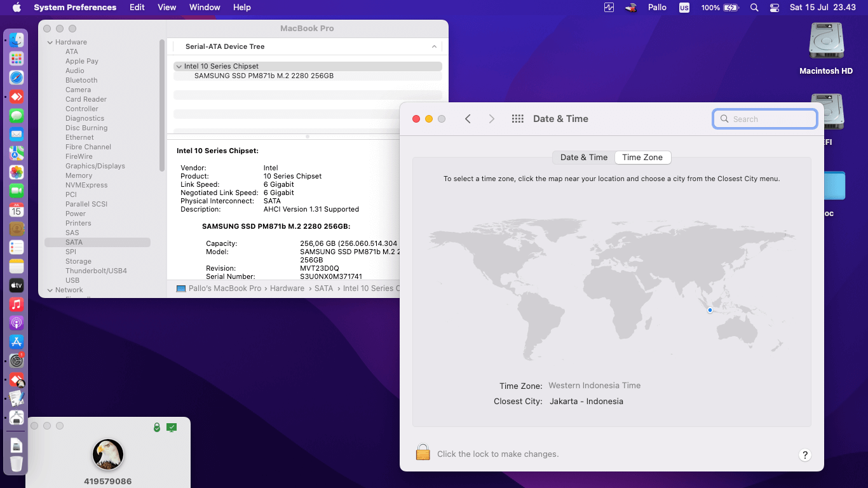Open the Mail app in the Dock

pyautogui.click(x=17, y=134)
